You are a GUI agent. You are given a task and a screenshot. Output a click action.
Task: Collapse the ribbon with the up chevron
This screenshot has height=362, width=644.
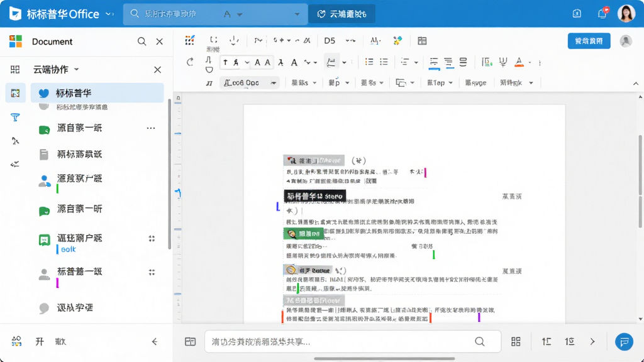(x=635, y=84)
